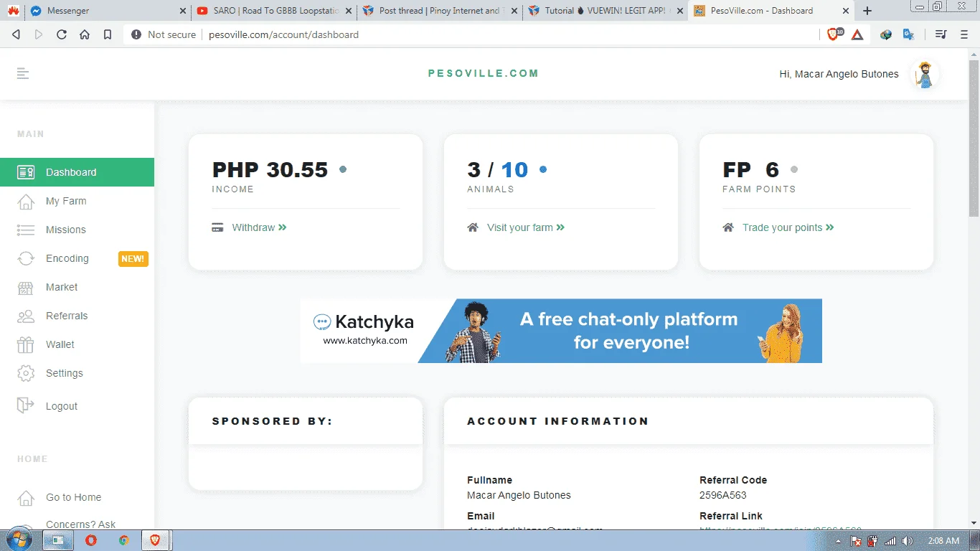Click the NEW! badge beside Encoding
The height and width of the screenshot is (551, 980).
[133, 259]
